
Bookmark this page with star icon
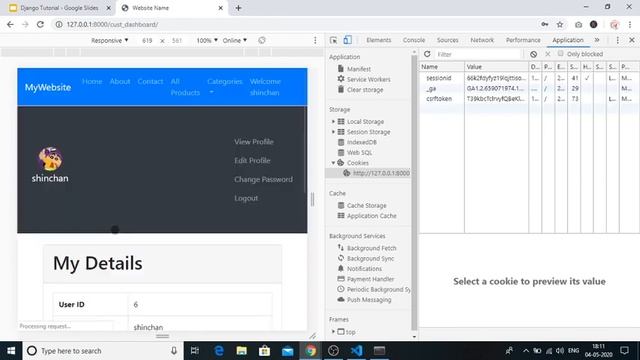[x=560, y=24]
